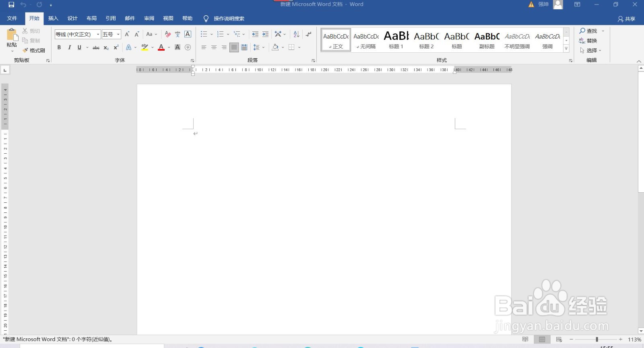Click Cut (剪切) scissors icon
The height and width of the screenshot is (348, 644).
[25, 31]
